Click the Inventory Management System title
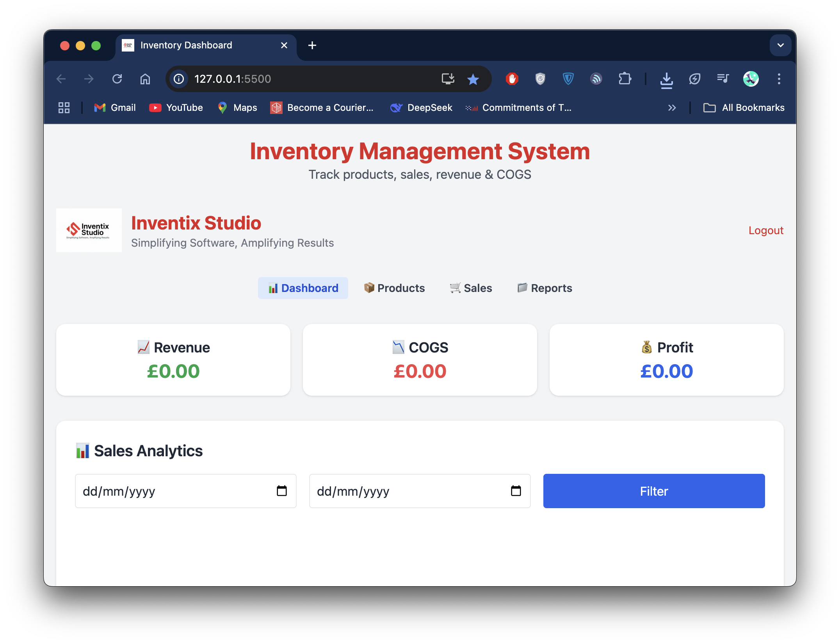Viewport: 840px width, 644px height. pyautogui.click(x=420, y=151)
